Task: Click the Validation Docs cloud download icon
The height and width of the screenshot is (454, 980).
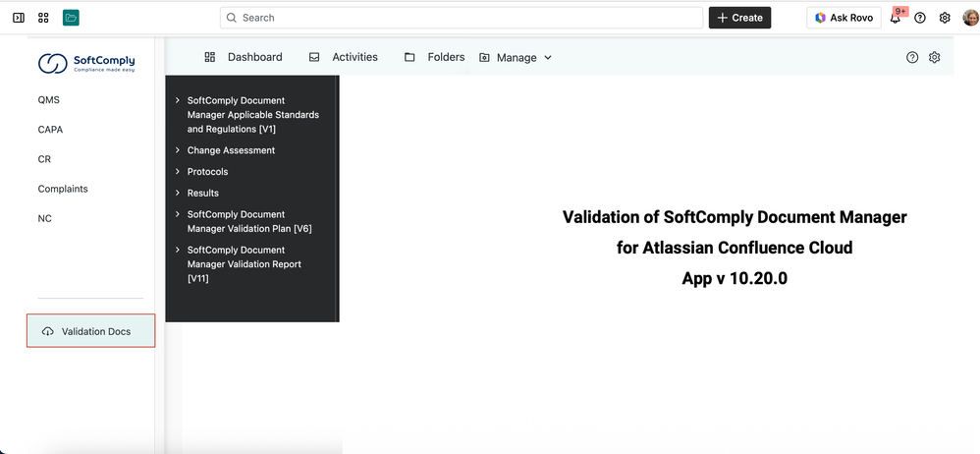Action: [x=47, y=331]
